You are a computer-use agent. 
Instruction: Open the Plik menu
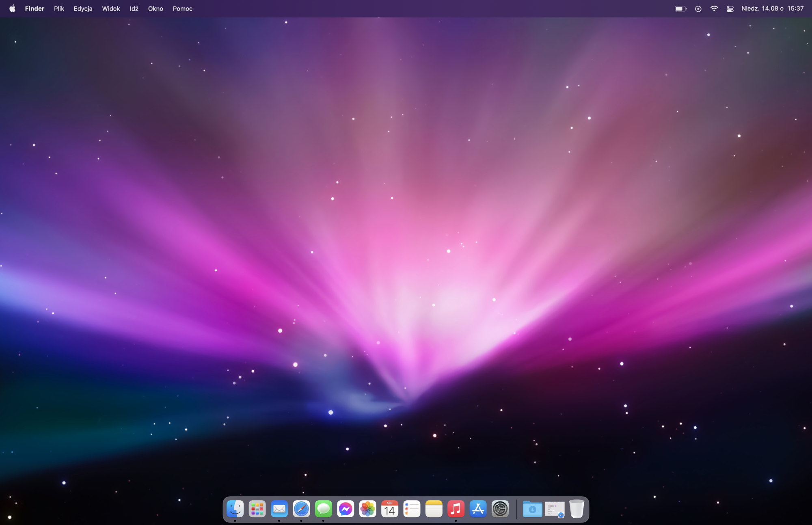[x=59, y=9]
